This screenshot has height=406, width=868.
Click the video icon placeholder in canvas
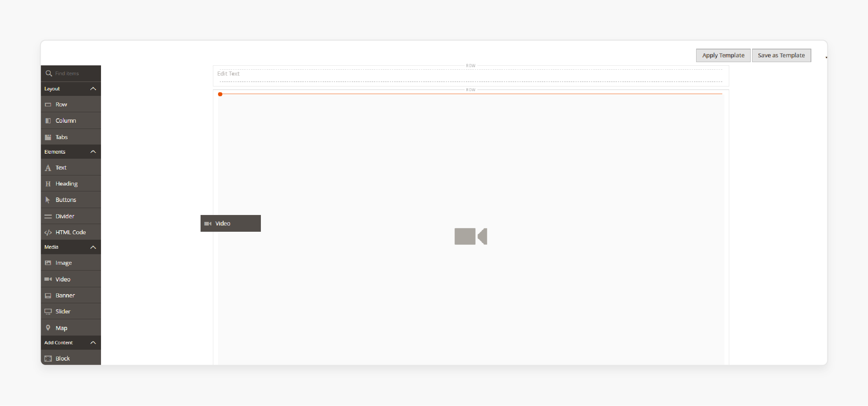pos(471,236)
